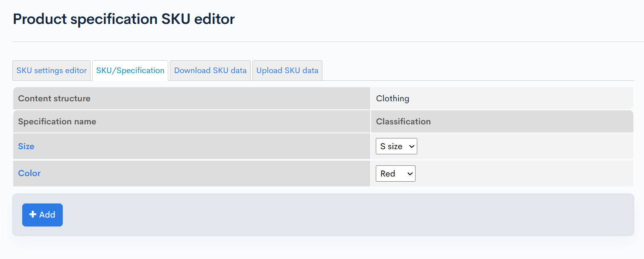
Task: Open the Download SKU data tab
Action: point(211,71)
